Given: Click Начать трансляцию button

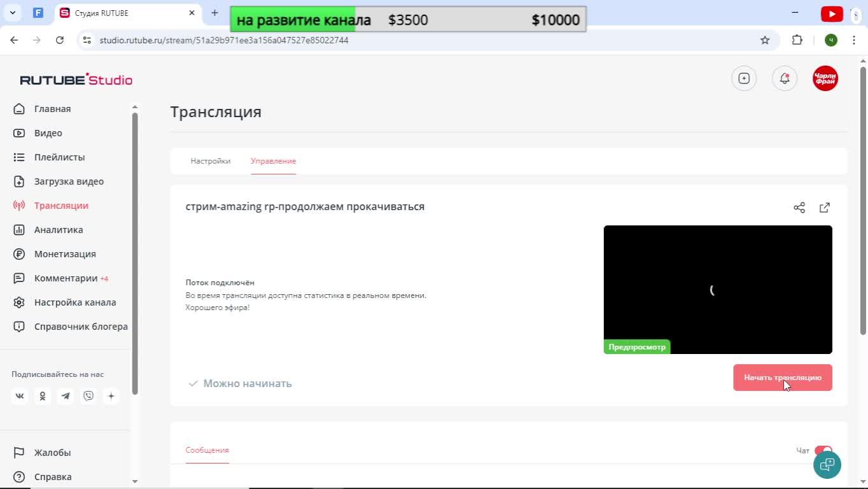Looking at the screenshot, I should click(x=783, y=378).
